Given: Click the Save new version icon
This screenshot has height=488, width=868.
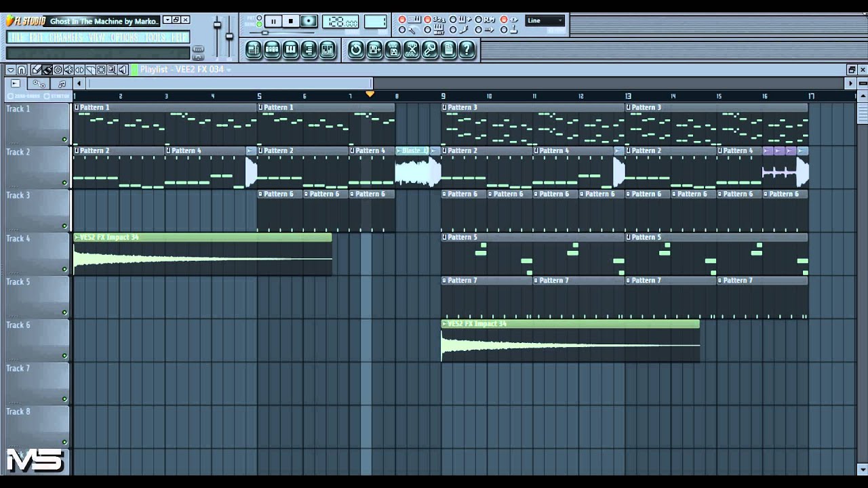Looking at the screenshot, I should 374,49.
